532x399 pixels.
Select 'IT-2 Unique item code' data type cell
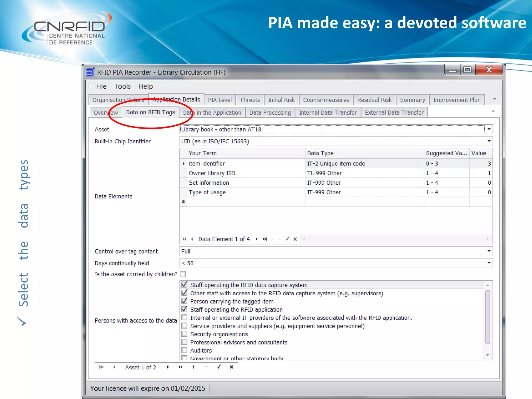tap(364, 163)
